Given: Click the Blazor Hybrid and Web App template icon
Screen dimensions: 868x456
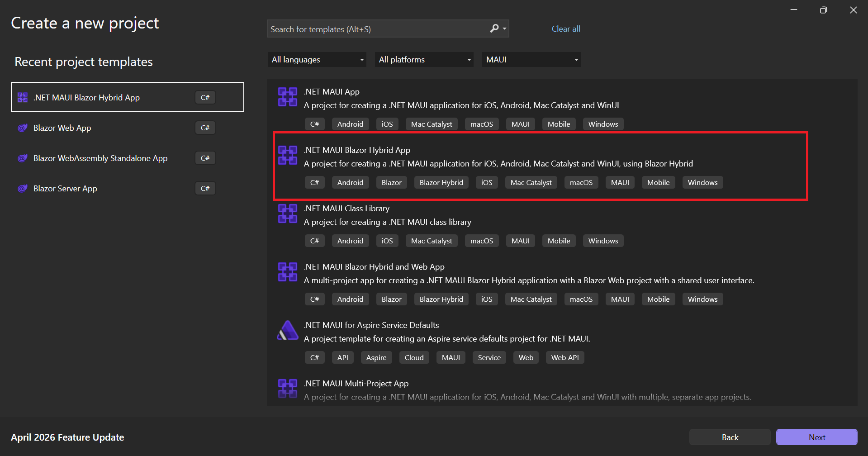Looking at the screenshot, I should (x=288, y=272).
